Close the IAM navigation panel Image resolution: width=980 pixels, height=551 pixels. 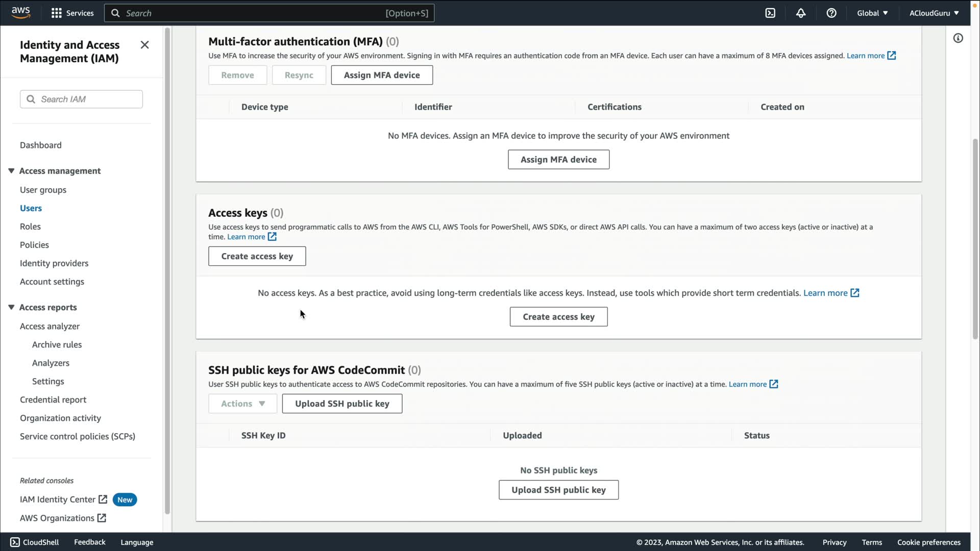[x=144, y=45]
